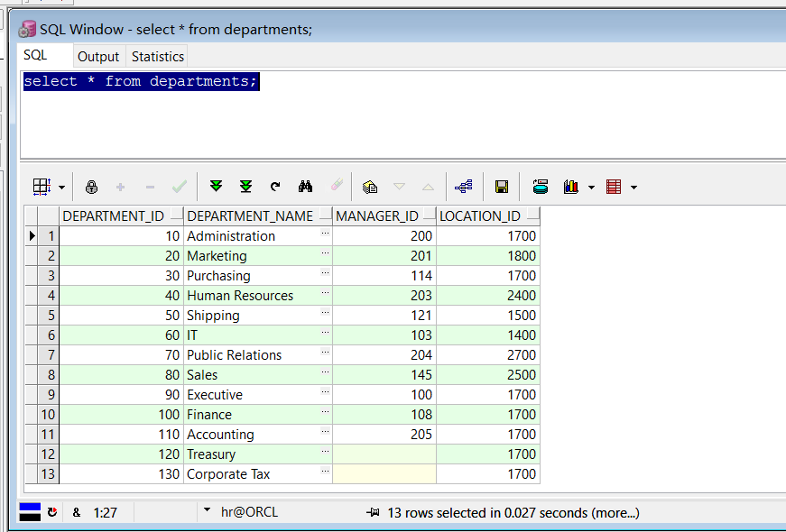This screenshot has height=532, width=786.
Task: Click the linked query tree icon
Action: (x=464, y=187)
